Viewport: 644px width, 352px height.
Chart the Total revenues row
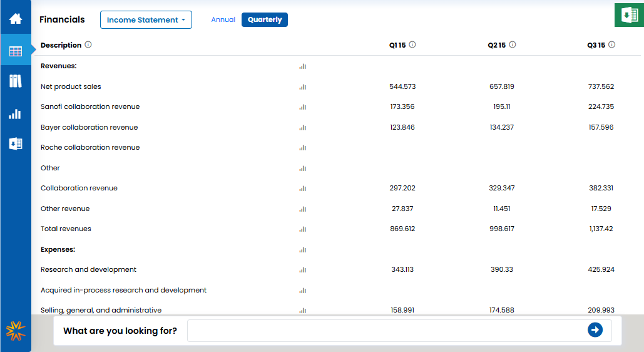(x=303, y=229)
